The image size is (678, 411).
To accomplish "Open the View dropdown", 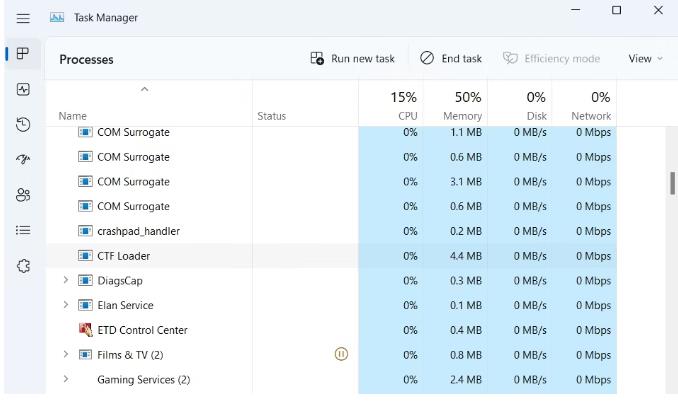I will 645,58.
